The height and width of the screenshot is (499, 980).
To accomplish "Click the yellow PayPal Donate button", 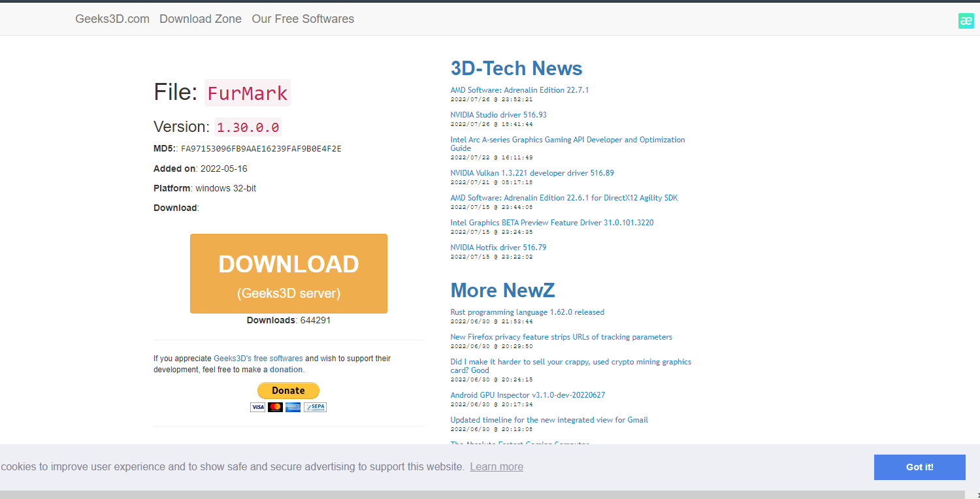I will (288, 391).
